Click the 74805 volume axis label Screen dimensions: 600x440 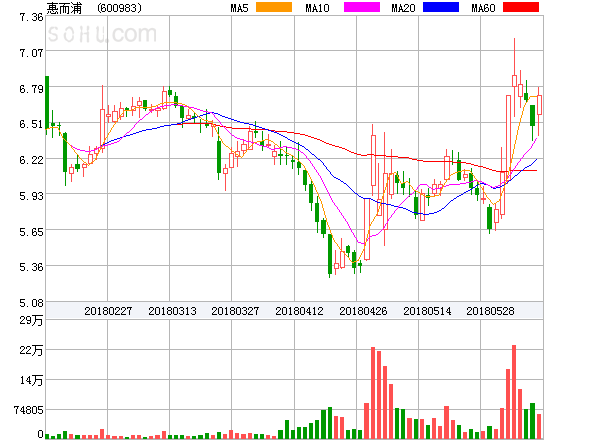pyautogui.click(x=29, y=410)
